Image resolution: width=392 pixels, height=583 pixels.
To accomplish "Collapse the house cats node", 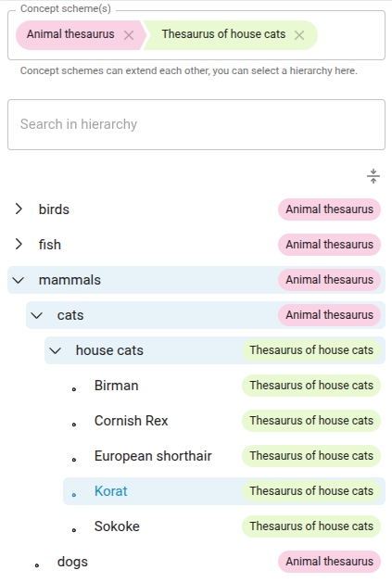I will coord(56,350).
